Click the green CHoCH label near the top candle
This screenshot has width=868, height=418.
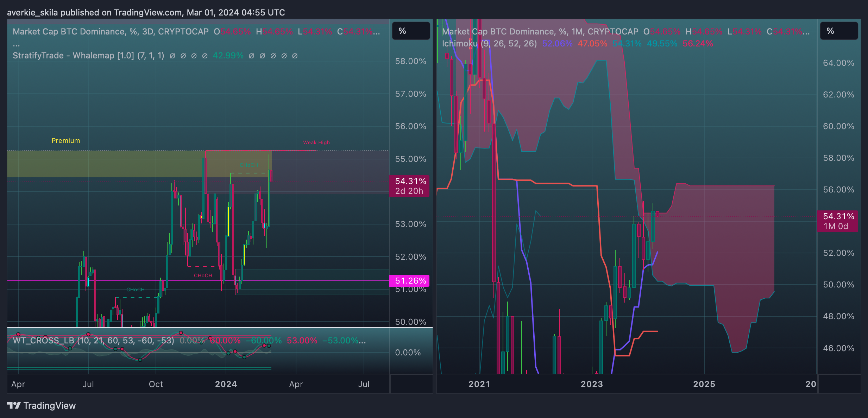(x=249, y=165)
